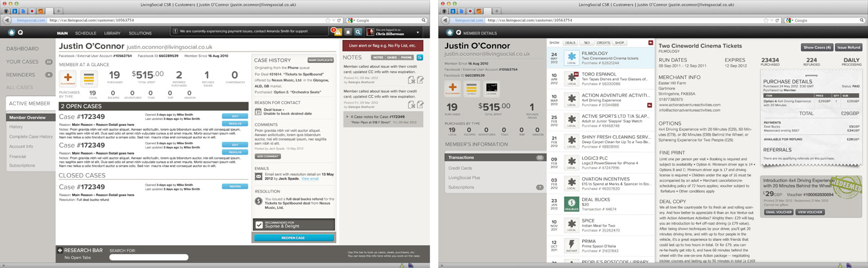
Task: Delete the first note by Georgia Akehurst
Action: (412, 80)
